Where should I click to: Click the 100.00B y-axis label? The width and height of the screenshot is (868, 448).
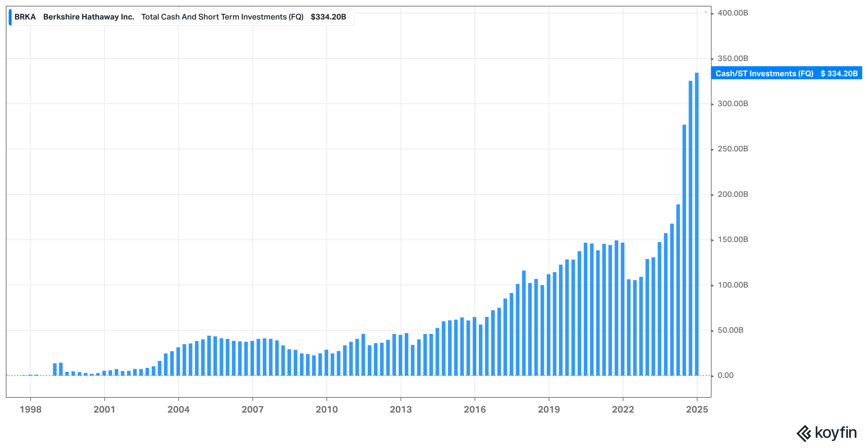[733, 285]
